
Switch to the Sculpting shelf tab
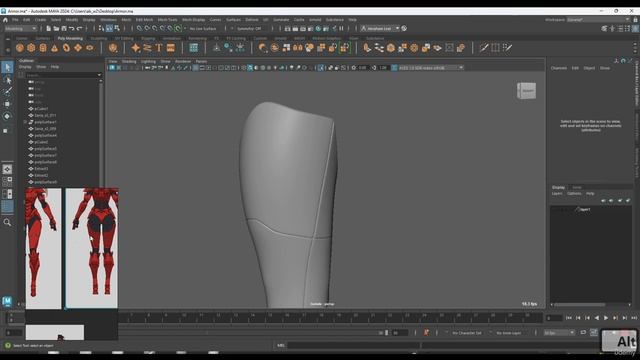(99, 38)
